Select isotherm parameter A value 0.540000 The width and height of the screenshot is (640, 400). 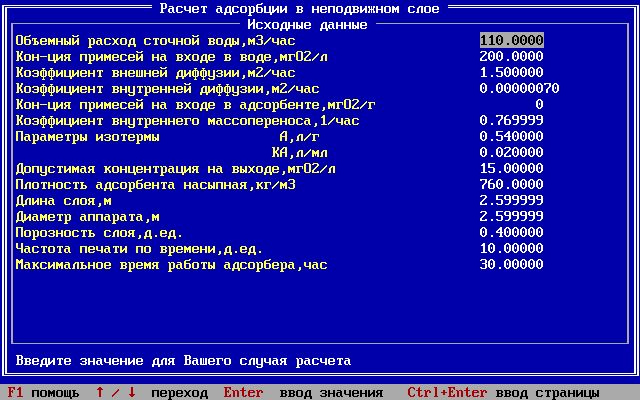tap(512, 136)
